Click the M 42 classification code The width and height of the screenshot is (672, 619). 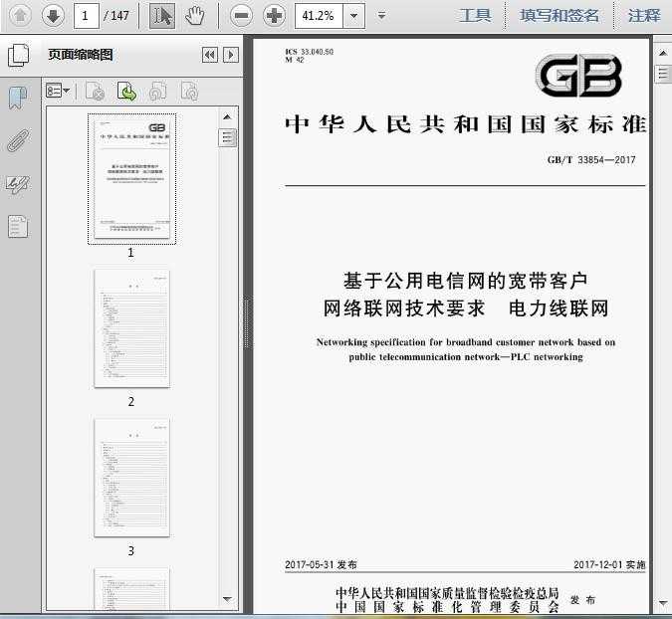295,60
